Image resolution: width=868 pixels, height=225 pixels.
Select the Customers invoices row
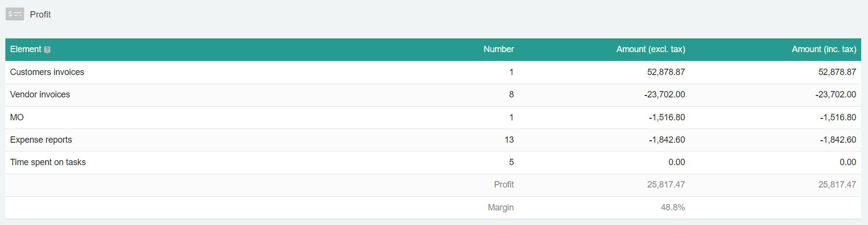click(x=433, y=72)
